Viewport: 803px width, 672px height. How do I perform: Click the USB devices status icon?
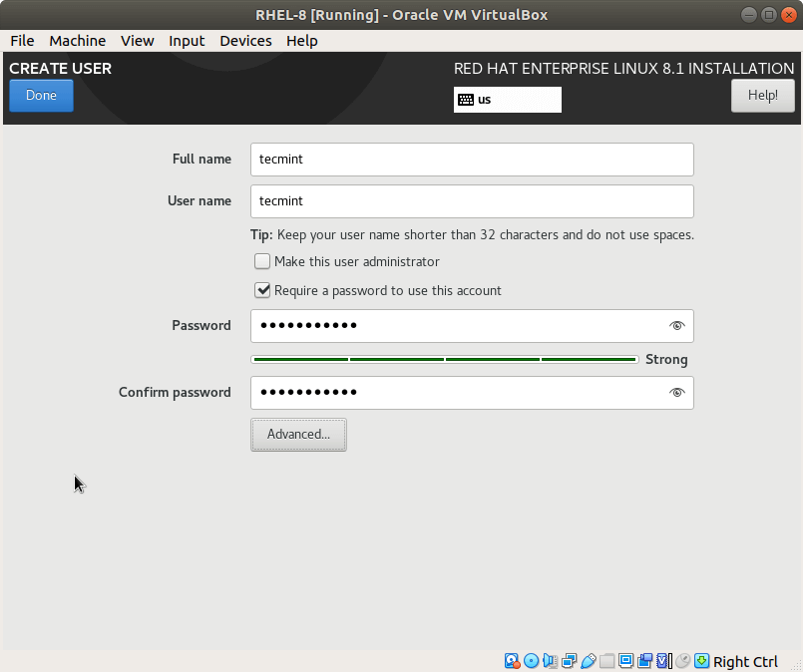[x=589, y=661]
